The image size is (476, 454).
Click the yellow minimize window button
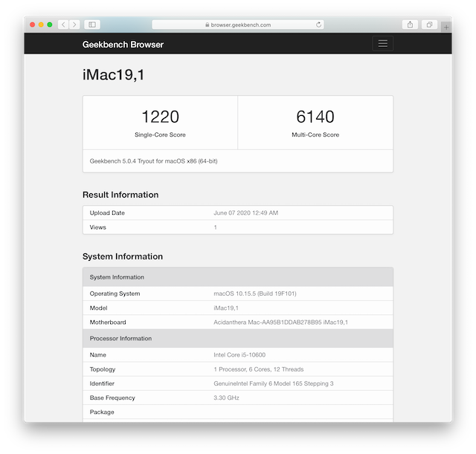(41, 25)
